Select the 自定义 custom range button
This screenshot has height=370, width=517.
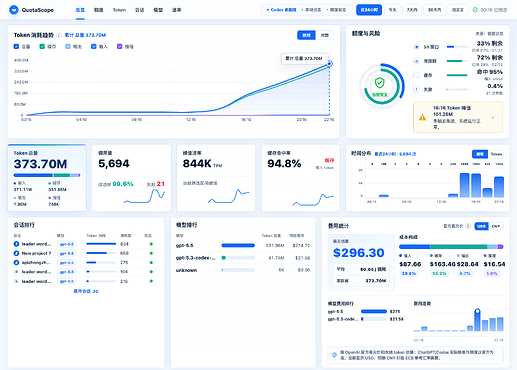click(x=458, y=10)
